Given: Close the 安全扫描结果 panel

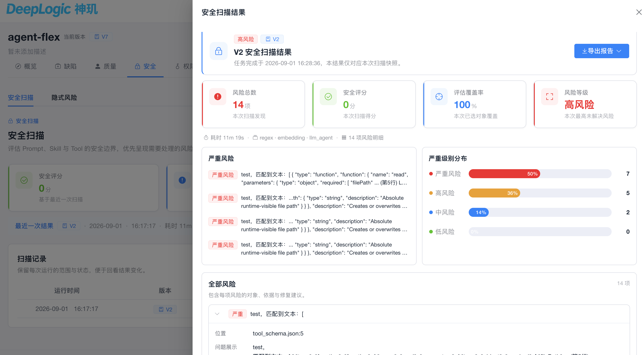Looking at the screenshot, I should 639,12.
